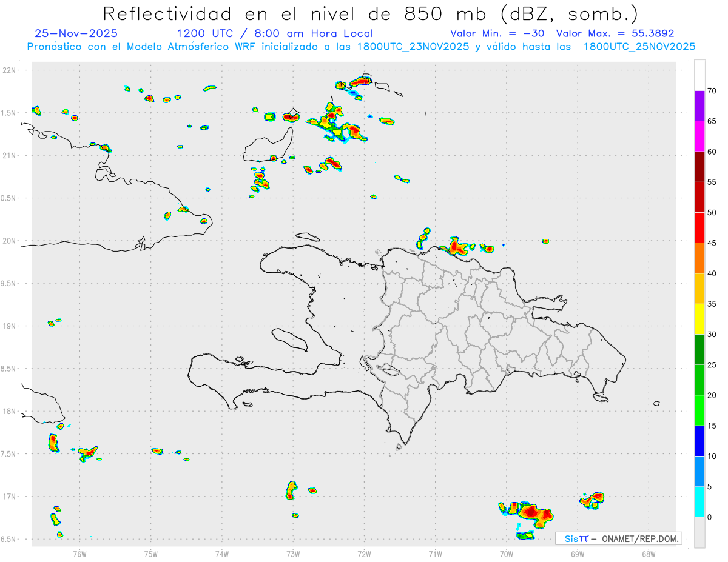Pick the dark red 55–60 dBZ colorbar segment
This screenshot has height=562, width=728.
(699, 167)
